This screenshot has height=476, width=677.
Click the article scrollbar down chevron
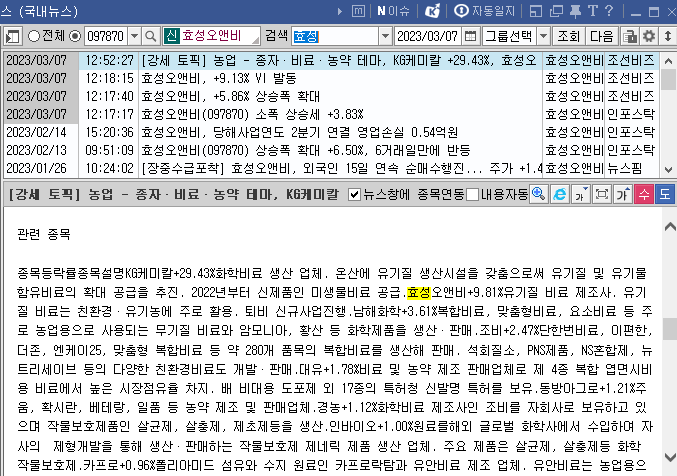pos(670,457)
